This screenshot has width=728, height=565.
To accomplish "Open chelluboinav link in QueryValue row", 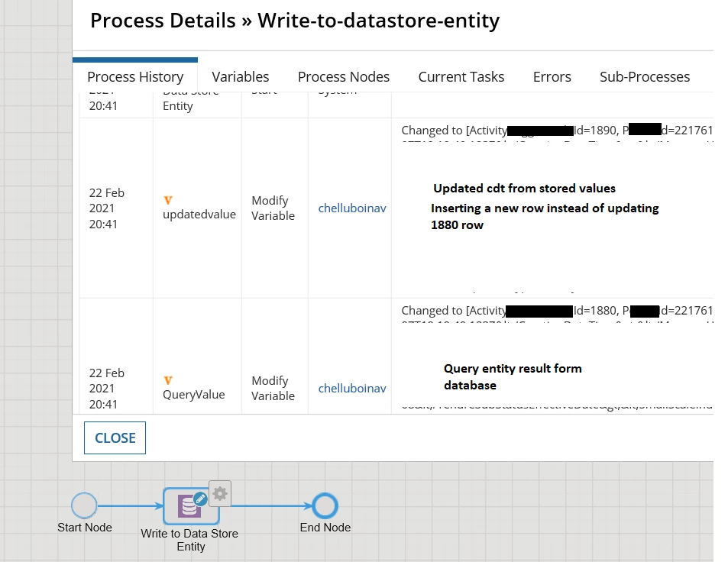I will tap(352, 389).
